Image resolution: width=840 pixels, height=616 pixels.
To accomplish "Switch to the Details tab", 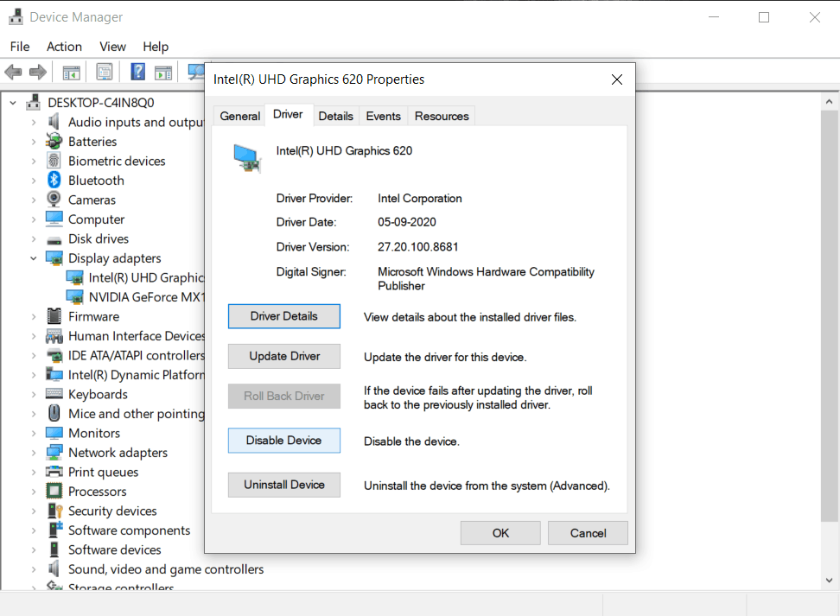I will click(335, 116).
